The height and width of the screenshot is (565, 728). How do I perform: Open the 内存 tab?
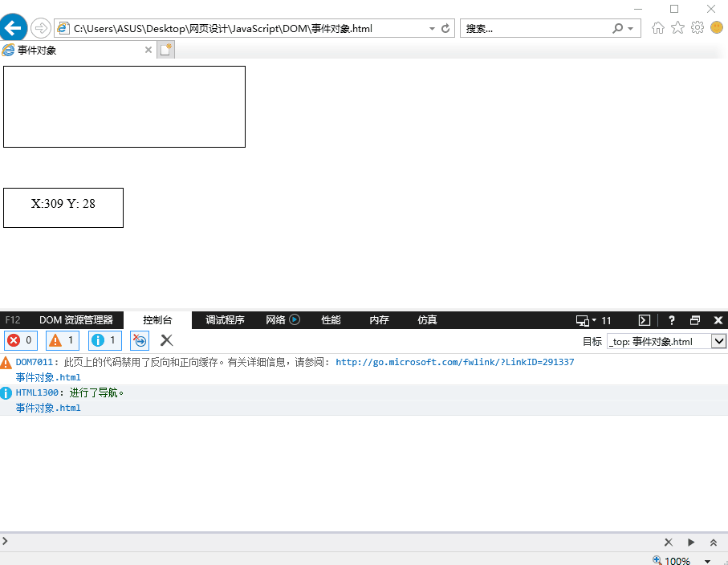[x=380, y=320]
